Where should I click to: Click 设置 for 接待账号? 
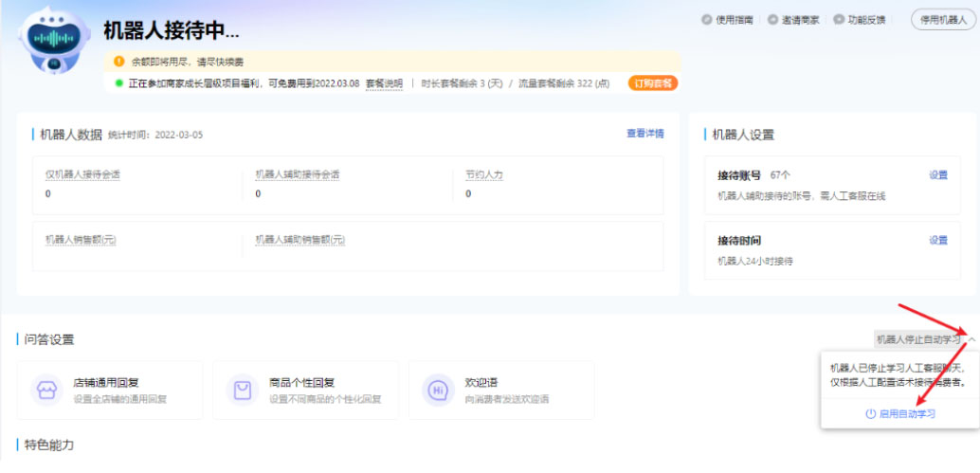coord(938,175)
